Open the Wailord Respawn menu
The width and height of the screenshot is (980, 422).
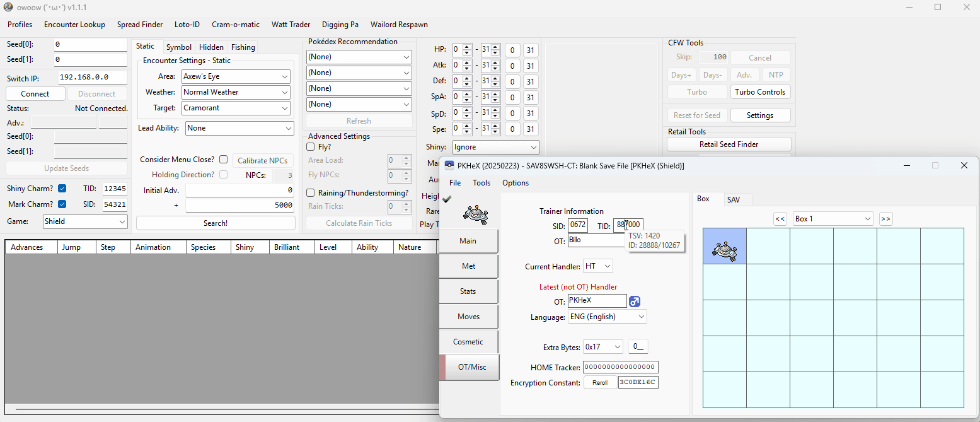399,25
